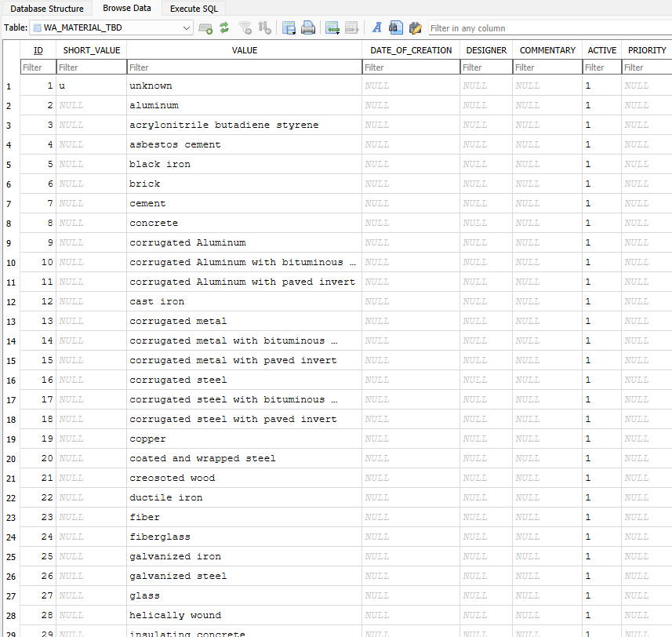The height and width of the screenshot is (637, 672).
Task: Switch to Database Structure tab
Action: click(47, 9)
